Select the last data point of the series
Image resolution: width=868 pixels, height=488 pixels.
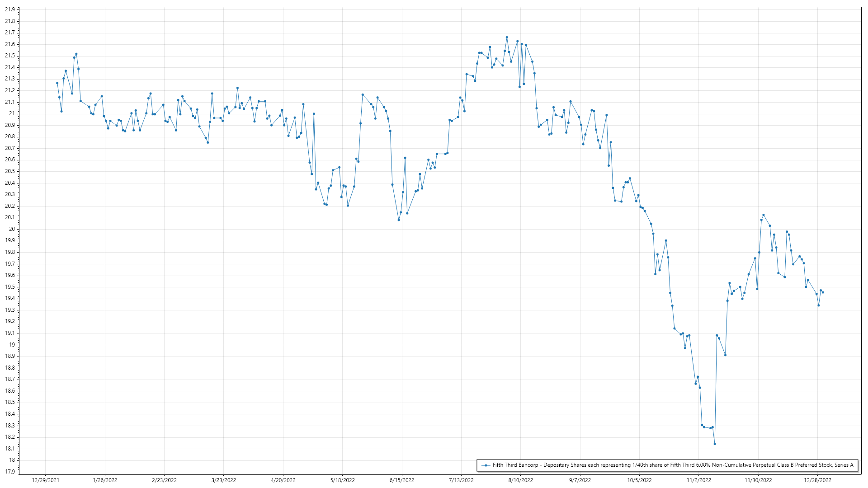click(823, 292)
